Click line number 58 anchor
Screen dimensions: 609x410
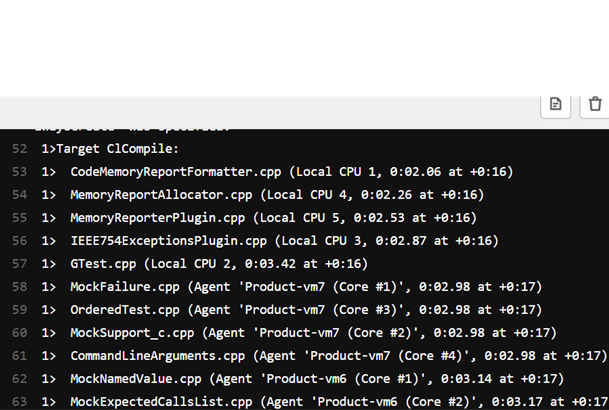coord(20,287)
